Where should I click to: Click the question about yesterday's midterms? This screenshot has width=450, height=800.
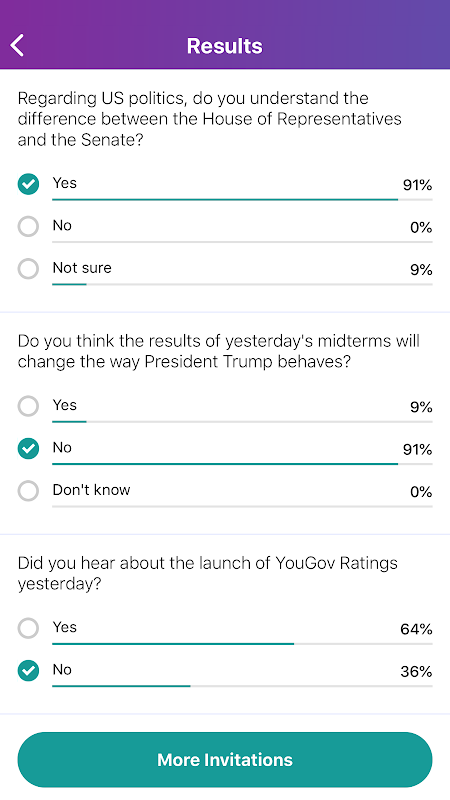pyautogui.click(x=218, y=351)
